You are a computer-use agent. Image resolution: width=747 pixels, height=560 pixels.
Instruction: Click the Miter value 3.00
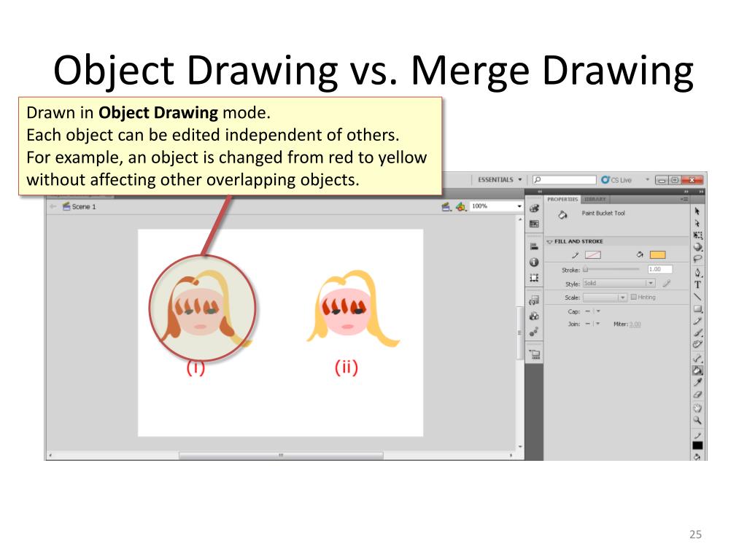[635, 324]
